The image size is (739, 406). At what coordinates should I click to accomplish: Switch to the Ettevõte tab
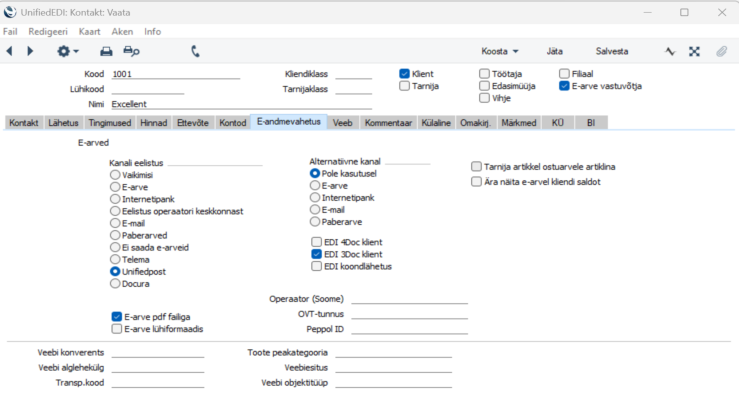(193, 123)
